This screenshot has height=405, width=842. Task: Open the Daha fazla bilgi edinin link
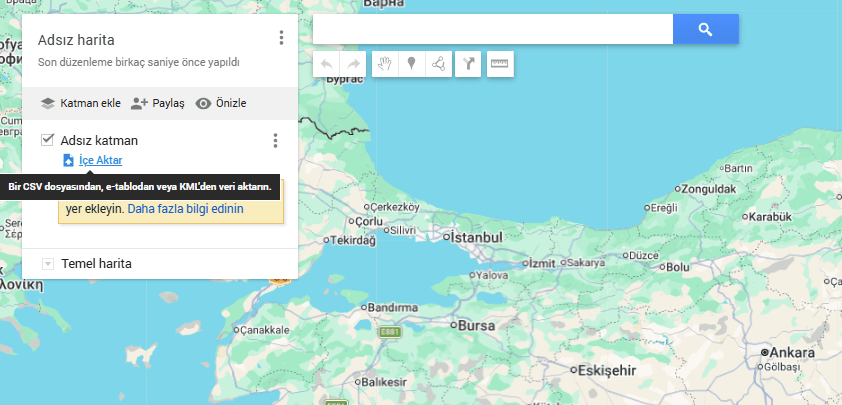[185, 210]
